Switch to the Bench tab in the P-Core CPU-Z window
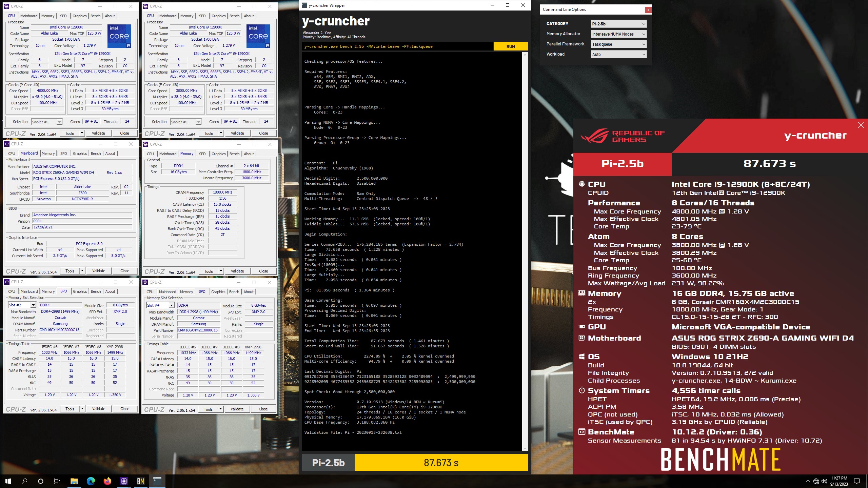The width and height of the screenshot is (868, 488). click(x=96, y=16)
